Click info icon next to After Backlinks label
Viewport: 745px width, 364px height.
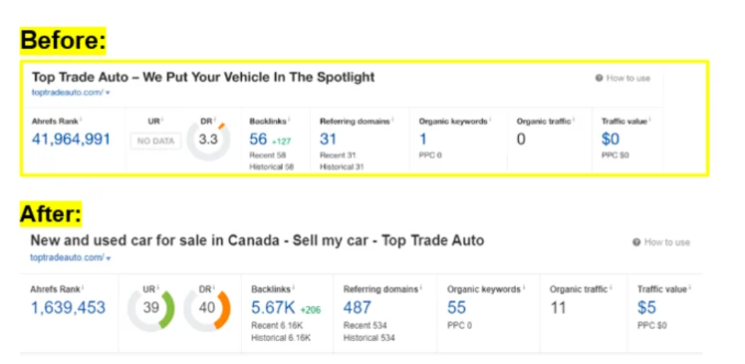(x=293, y=287)
